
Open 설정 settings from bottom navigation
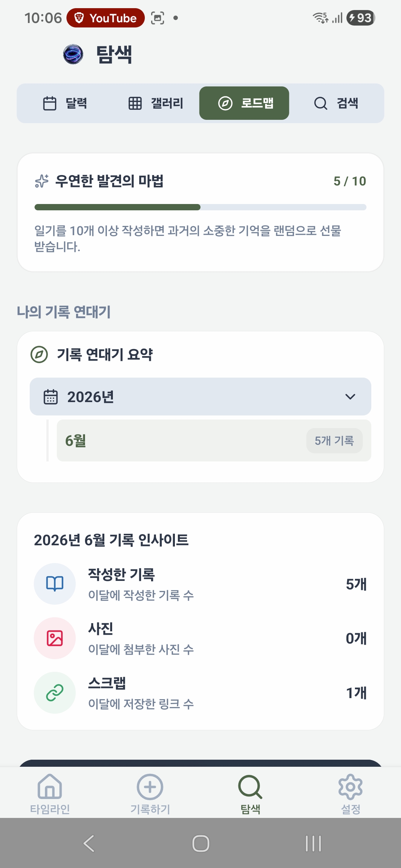click(351, 793)
